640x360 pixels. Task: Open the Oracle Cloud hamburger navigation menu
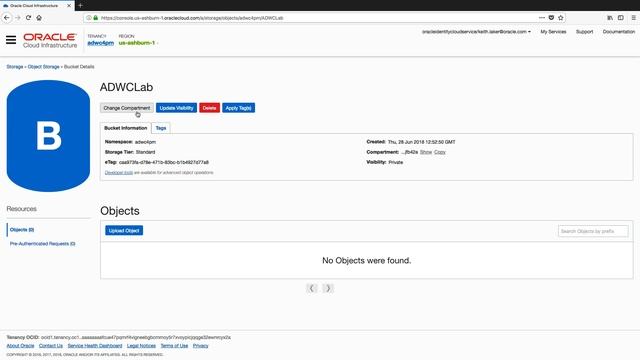click(11, 40)
